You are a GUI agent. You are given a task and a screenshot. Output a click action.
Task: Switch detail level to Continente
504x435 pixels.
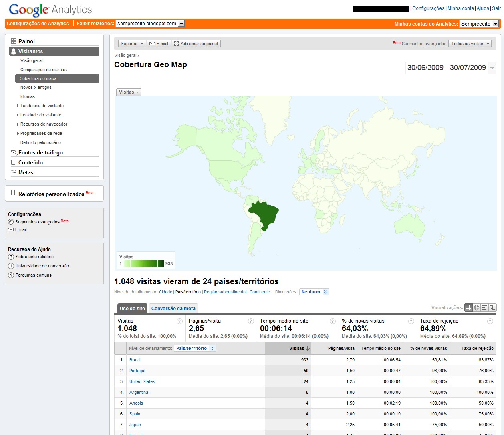[260, 292]
